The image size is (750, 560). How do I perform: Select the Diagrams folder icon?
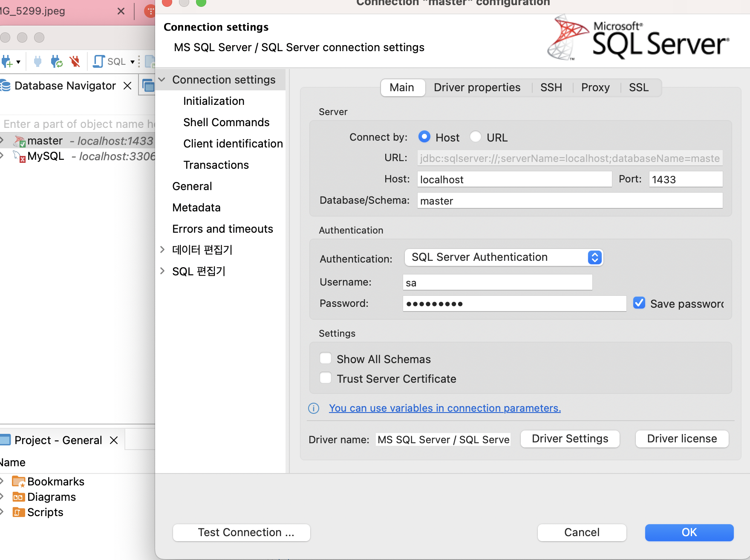point(19,497)
